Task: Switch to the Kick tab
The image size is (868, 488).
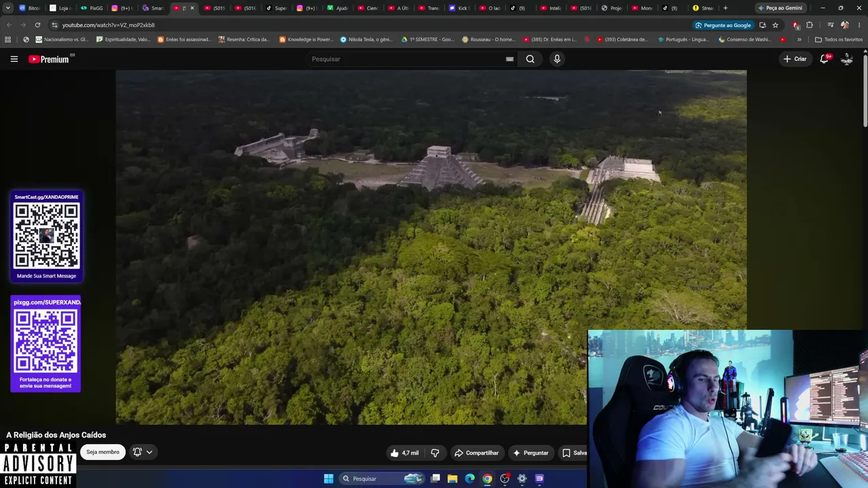Action: point(459,8)
